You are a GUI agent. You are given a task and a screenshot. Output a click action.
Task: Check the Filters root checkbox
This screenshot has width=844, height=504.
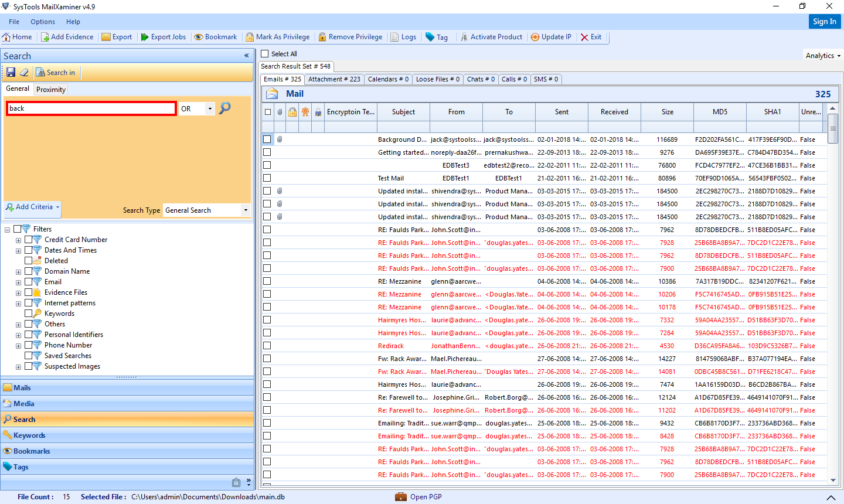pyautogui.click(x=17, y=229)
